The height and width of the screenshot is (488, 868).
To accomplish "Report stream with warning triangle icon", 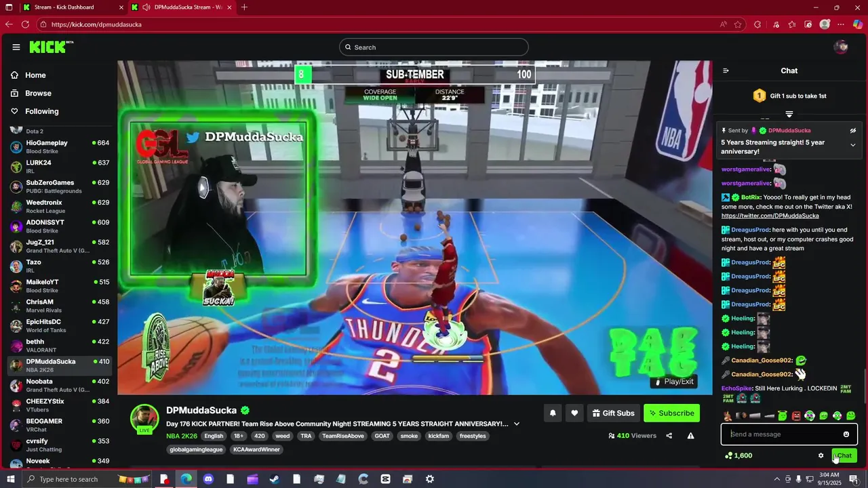I will (690, 436).
